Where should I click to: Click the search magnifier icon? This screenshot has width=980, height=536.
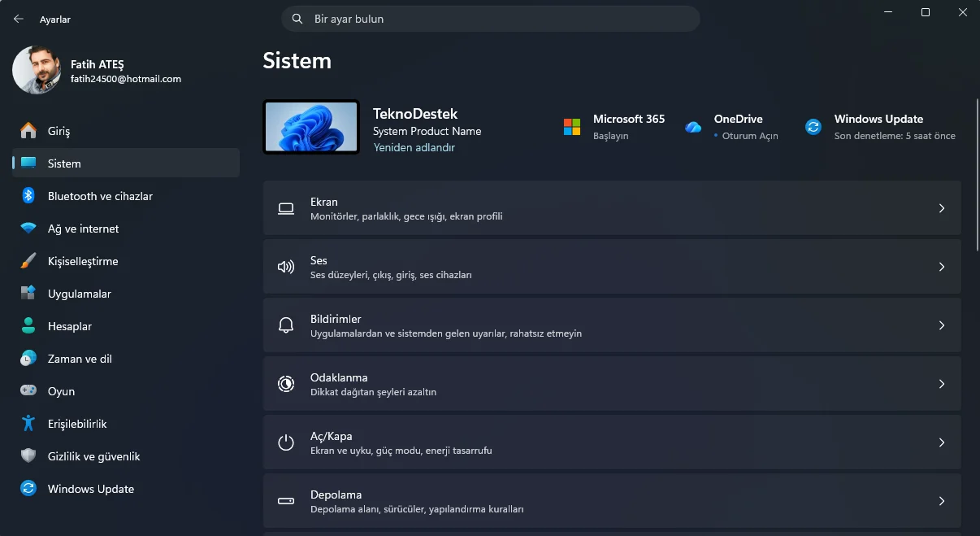[x=298, y=19]
